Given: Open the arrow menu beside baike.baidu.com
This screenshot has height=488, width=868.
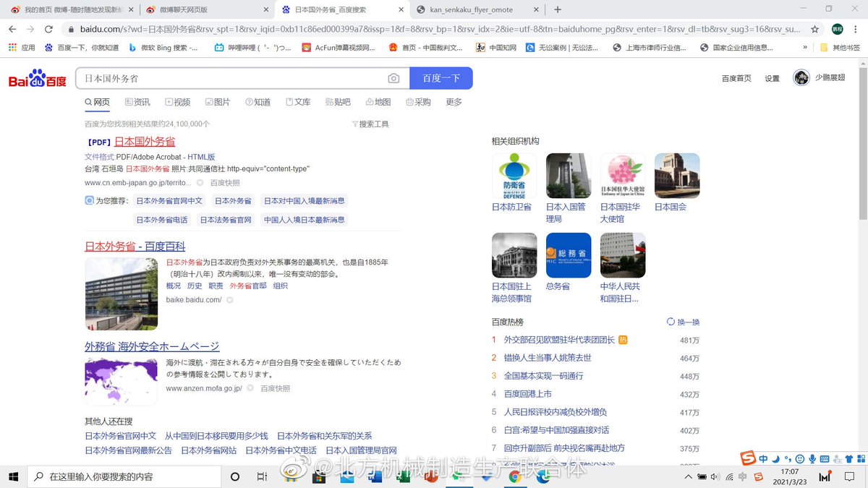Looking at the screenshot, I should (x=229, y=299).
